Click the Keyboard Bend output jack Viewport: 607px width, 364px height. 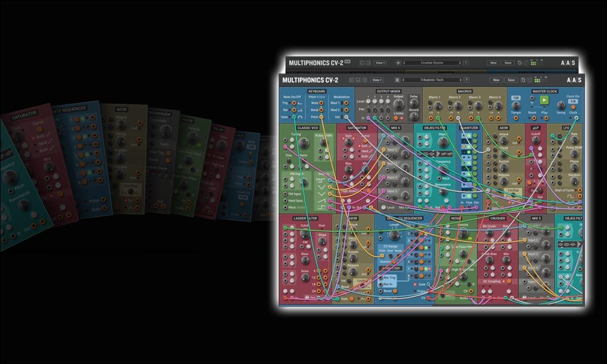click(x=322, y=110)
